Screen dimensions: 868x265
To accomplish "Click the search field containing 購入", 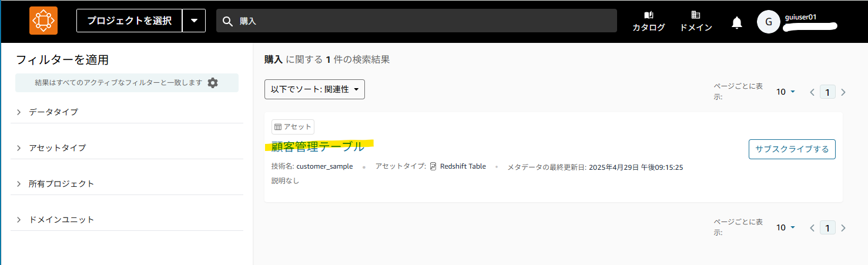I will (417, 21).
